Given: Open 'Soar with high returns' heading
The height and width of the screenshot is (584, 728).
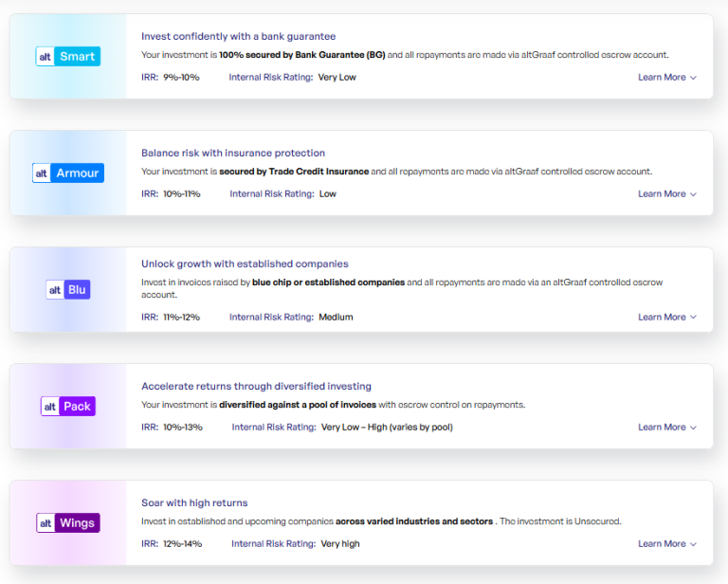Looking at the screenshot, I should [x=194, y=502].
